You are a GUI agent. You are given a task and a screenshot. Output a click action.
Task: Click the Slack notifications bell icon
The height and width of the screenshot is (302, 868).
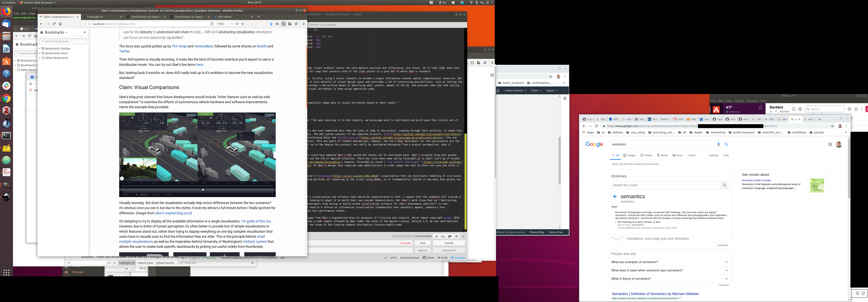click(760, 108)
